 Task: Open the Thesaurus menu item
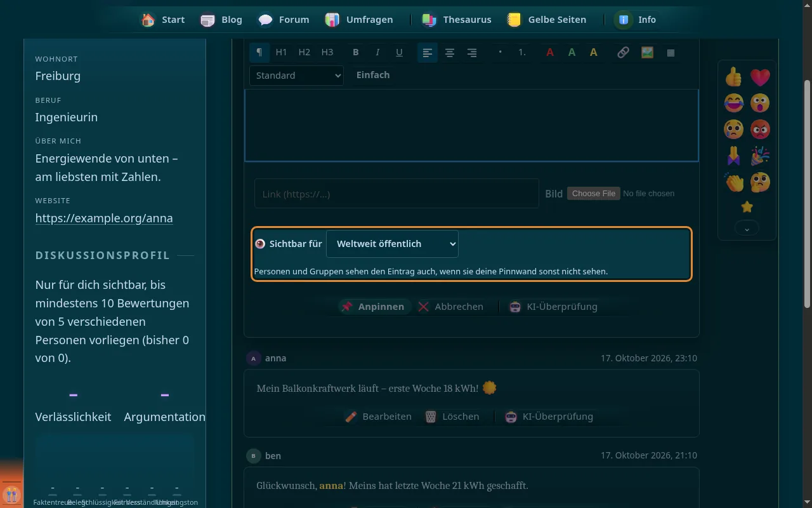pos(457,20)
